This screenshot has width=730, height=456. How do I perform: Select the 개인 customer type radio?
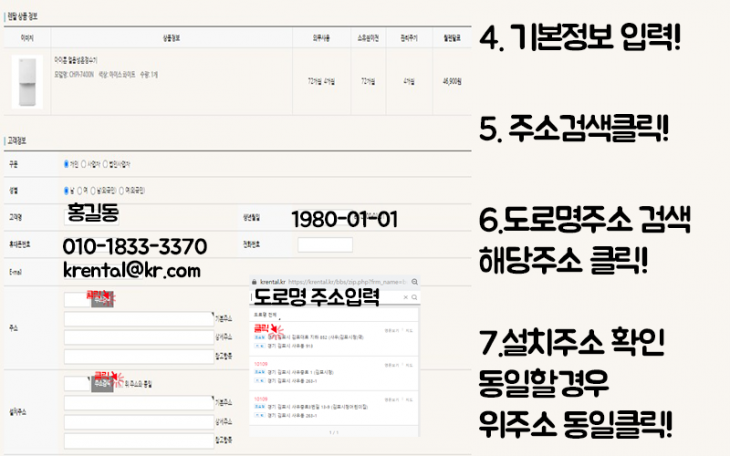click(66, 164)
